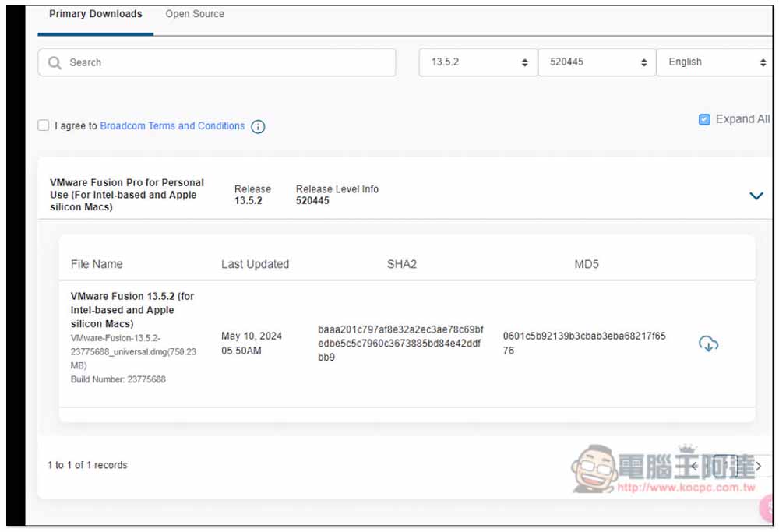Click the VMware-Fusion-13.5.2 dmg file name
The width and height of the screenshot is (779, 532).
133,352
